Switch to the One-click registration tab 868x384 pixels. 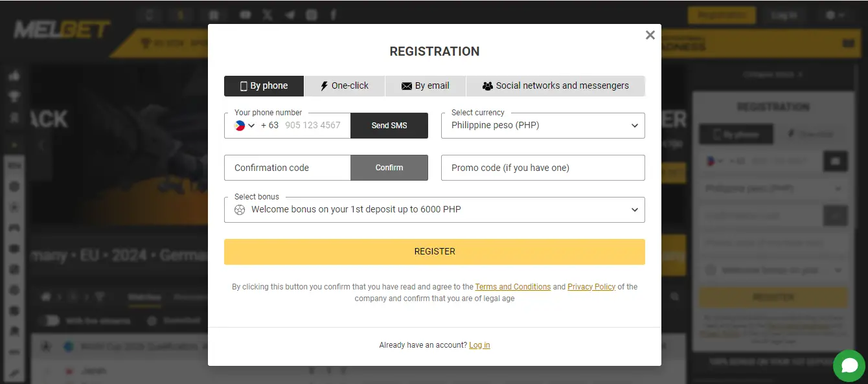point(345,86)
